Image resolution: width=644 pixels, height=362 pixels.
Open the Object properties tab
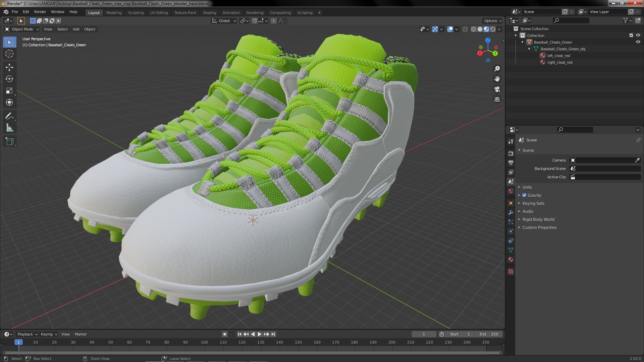click(x=511, y=203)
